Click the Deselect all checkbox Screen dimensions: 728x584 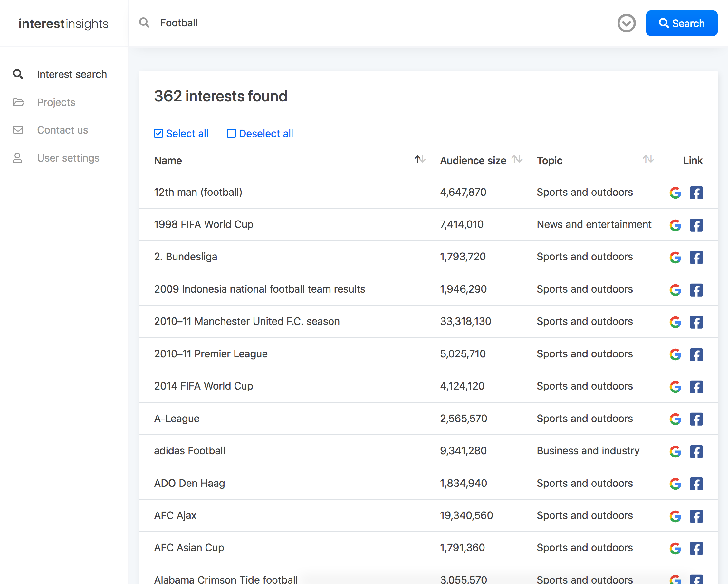point(231,134)
